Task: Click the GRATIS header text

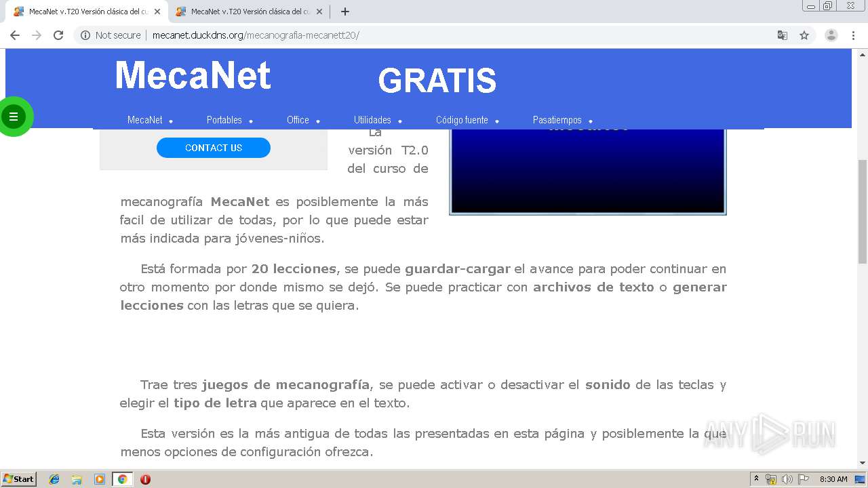Action: 437,81
